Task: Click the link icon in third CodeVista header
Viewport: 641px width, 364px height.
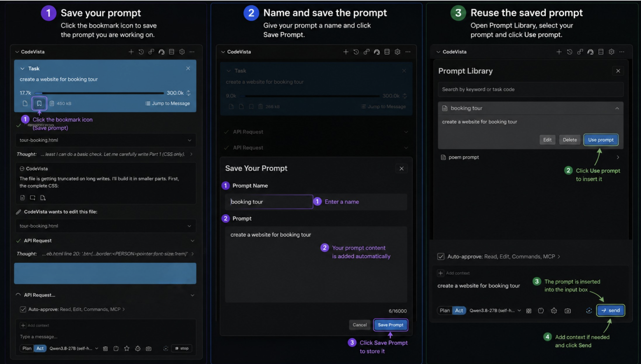Action: click(x=580, y=52)
